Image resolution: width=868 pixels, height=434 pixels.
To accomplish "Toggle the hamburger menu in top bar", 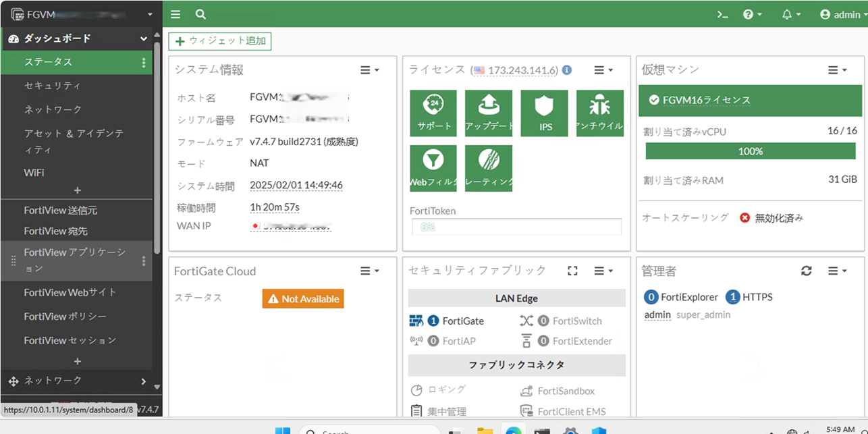I will 175,14.
